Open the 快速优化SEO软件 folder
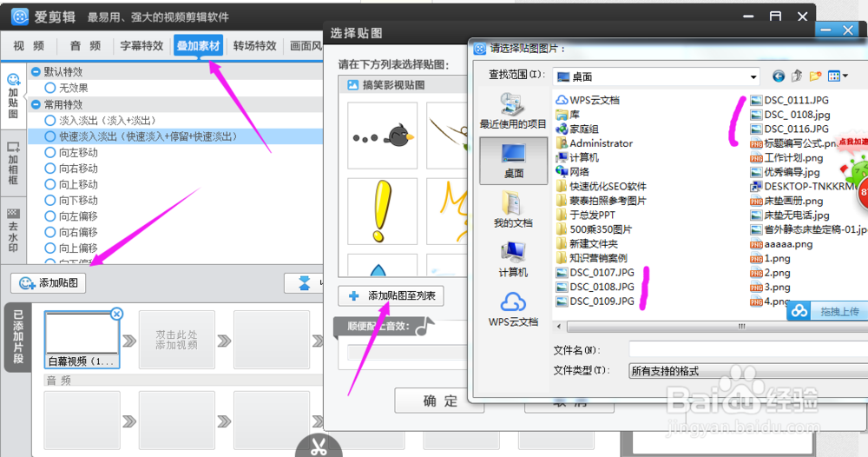Image resolution: width=868 pixels, height=457 pixels. click(x=602, y=186)
